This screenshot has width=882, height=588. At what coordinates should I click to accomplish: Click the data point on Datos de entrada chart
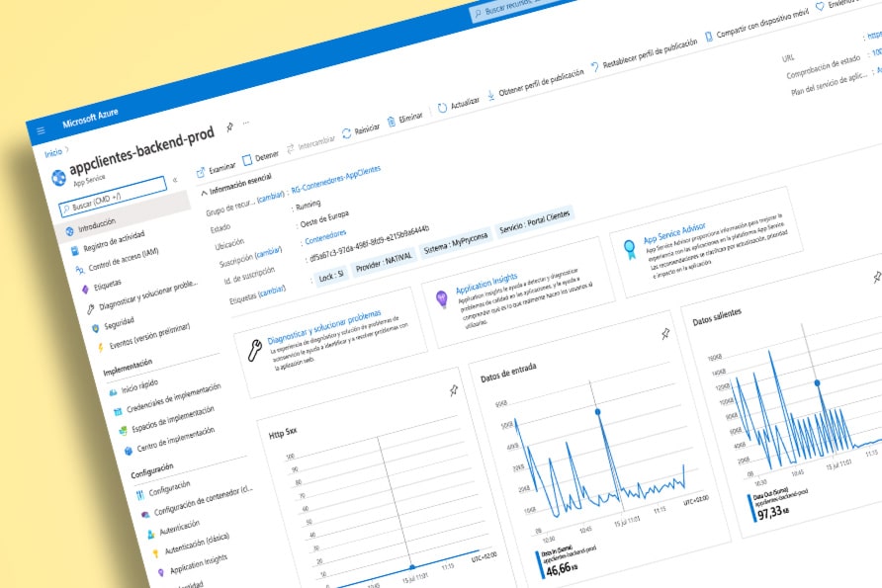coord(598,412)
